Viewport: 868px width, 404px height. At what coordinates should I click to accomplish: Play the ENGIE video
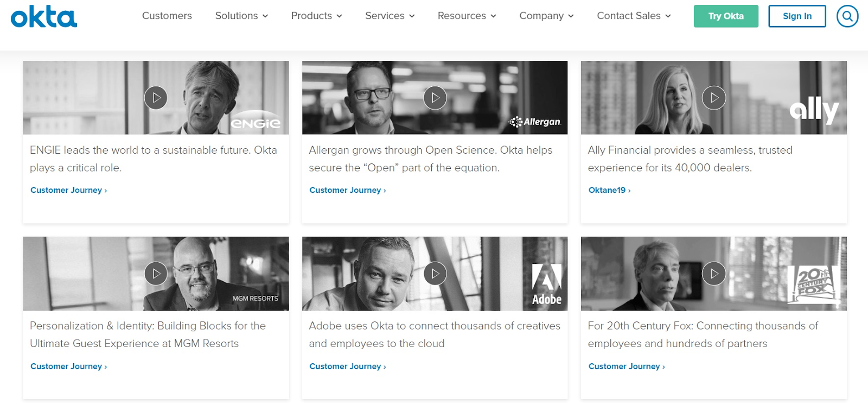click(x=156, y=98)
